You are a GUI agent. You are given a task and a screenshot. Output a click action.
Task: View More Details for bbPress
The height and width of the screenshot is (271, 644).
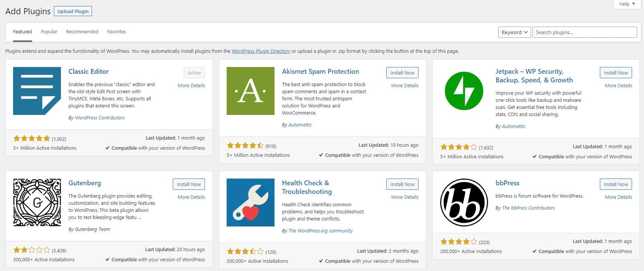tap(618, 197)
